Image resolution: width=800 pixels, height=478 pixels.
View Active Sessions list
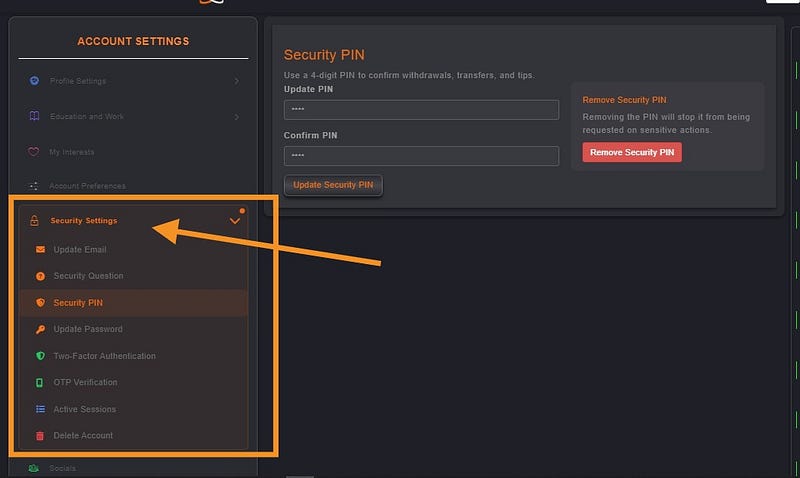click(x=85, y=409)
